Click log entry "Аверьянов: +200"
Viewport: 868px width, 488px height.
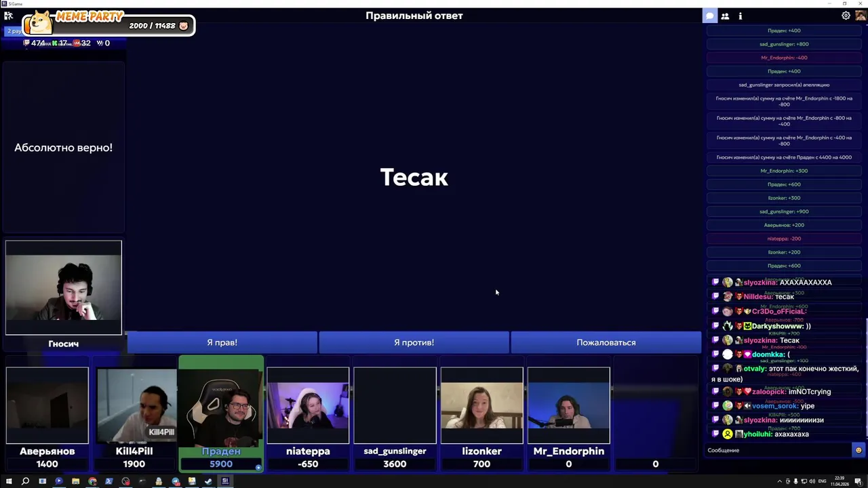(784, 225)
